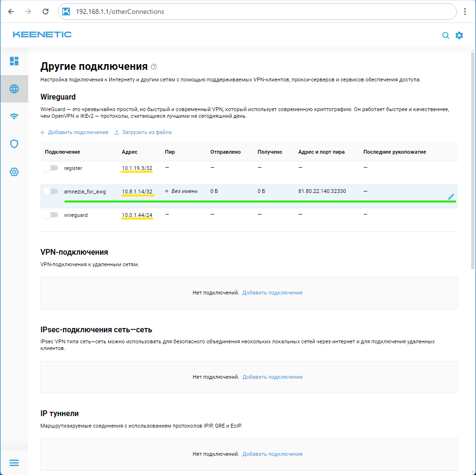Screen dimensions: 476x475
Task: Open the Dashboard icon in sidebar
Action: coord(14,61)
